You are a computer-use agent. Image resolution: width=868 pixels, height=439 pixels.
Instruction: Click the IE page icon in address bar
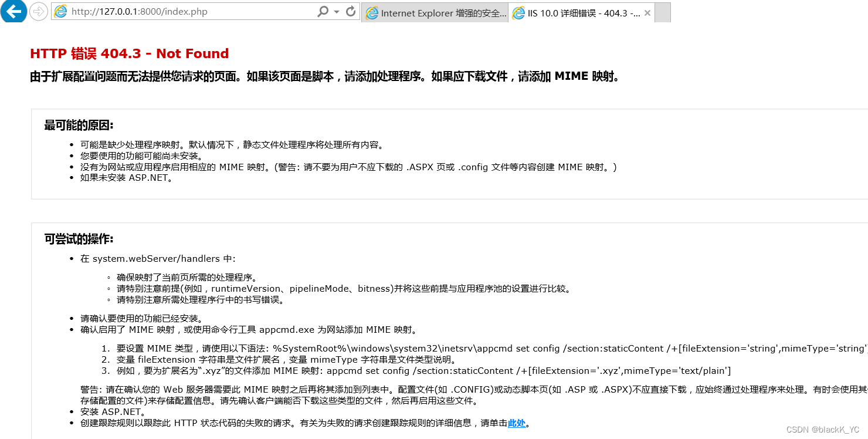pos(60,12)
